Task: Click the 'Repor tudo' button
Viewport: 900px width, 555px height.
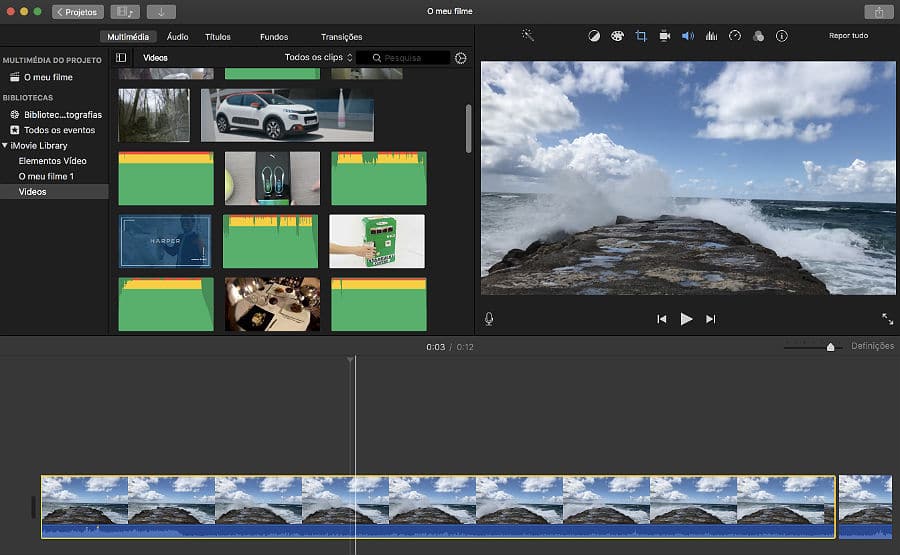Action: 848,36
